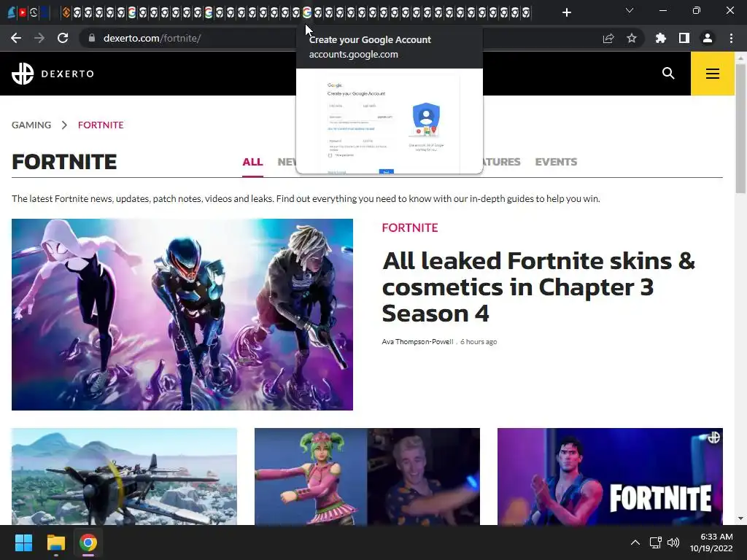This screenshot has width=747, height=560.
Task: Switch to the orange diamond icon tab
Action: click(x=66, y=12)
